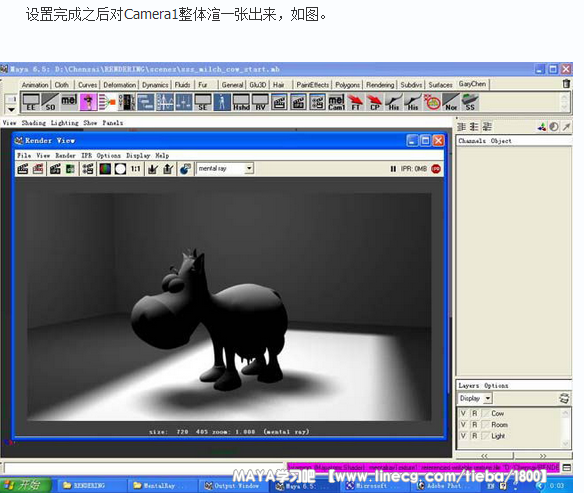Click the Nor shelf button
The width and height of the screenshot is (584, 493).
coord(451,102)
